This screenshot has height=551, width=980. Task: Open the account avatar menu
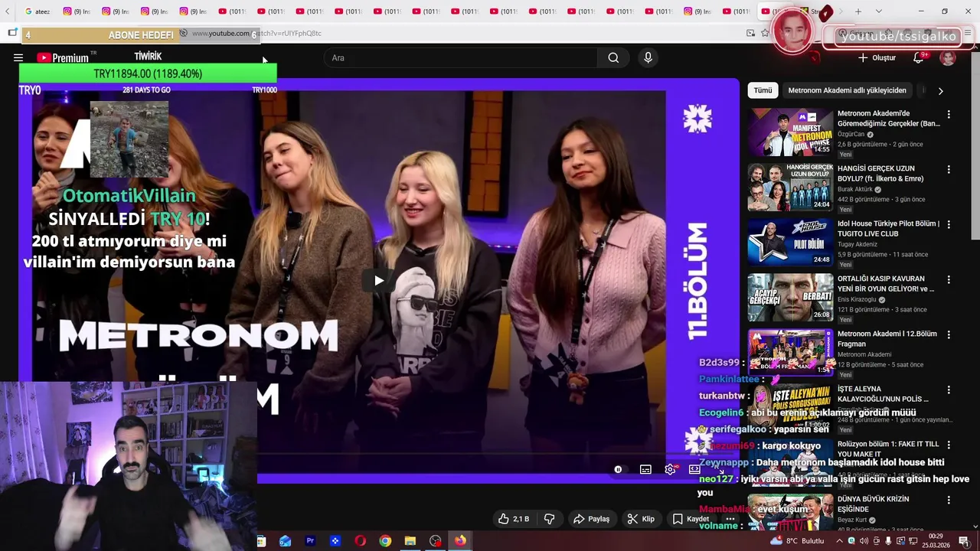point(948,58)
